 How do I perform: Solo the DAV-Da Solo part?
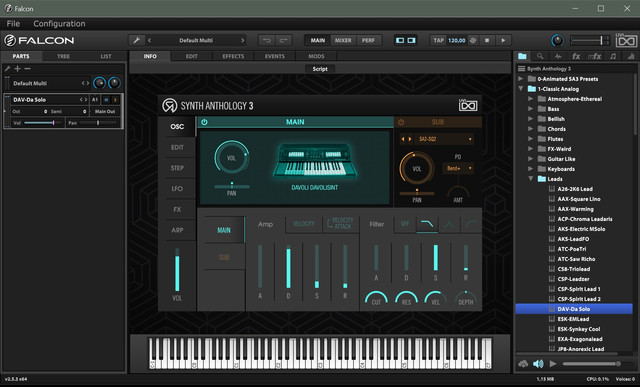[x=115, y=100]
